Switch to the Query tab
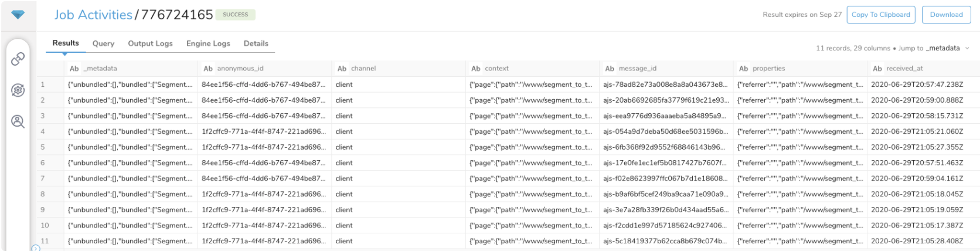This screenshot has width=980, height=251. 103,43
